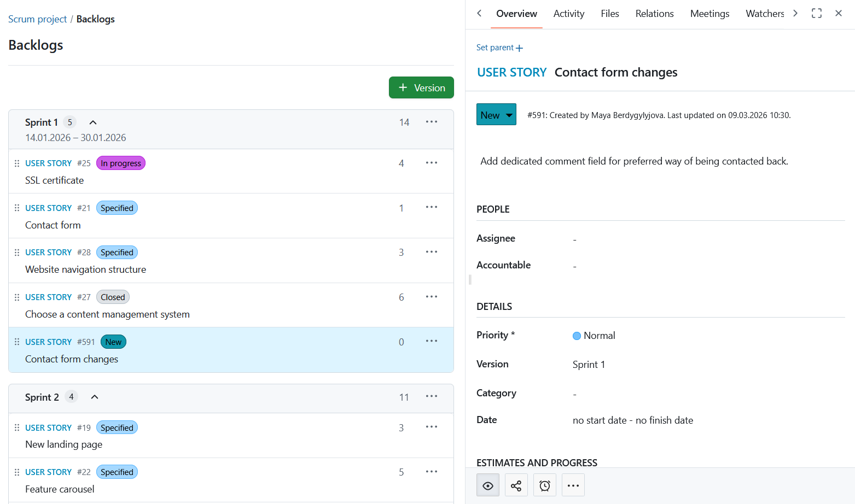
Task: Toggle watch on the work package
Action: pyautogui.click(x=487, y=485)
